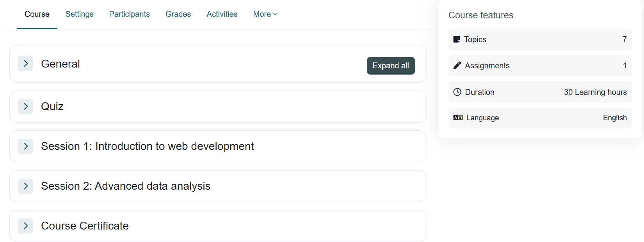Click the Course Certificate section title

click(x=85, y=226)
